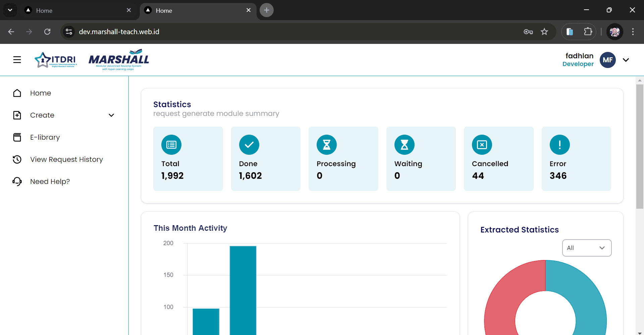Screen dimensions: 644x335
Task: Open the browser extensions puzzle icon
Action: coord(588,32)
